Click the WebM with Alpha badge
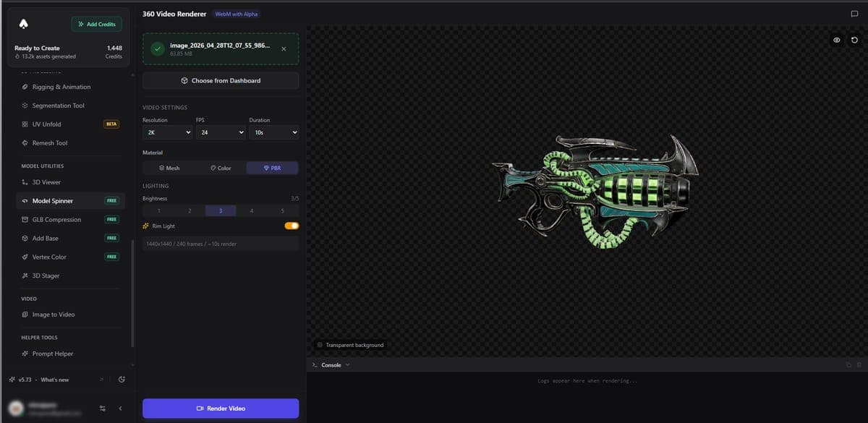The image size is (868, 423). pyautogui.click(x=236, y=14)
